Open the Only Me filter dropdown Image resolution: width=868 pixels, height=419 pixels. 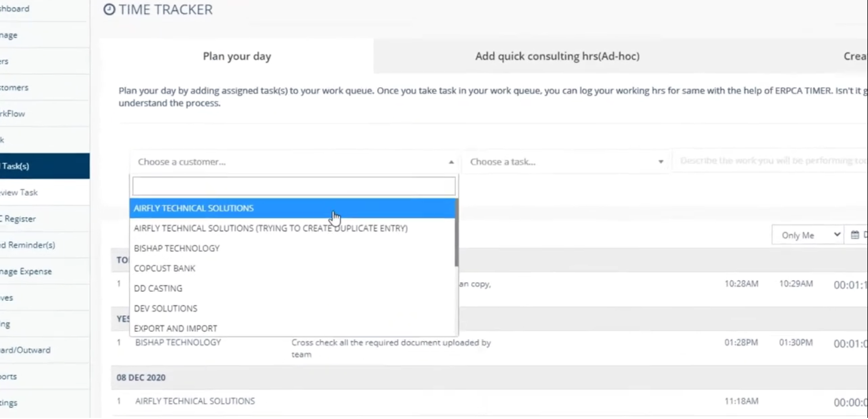[807, 235]
